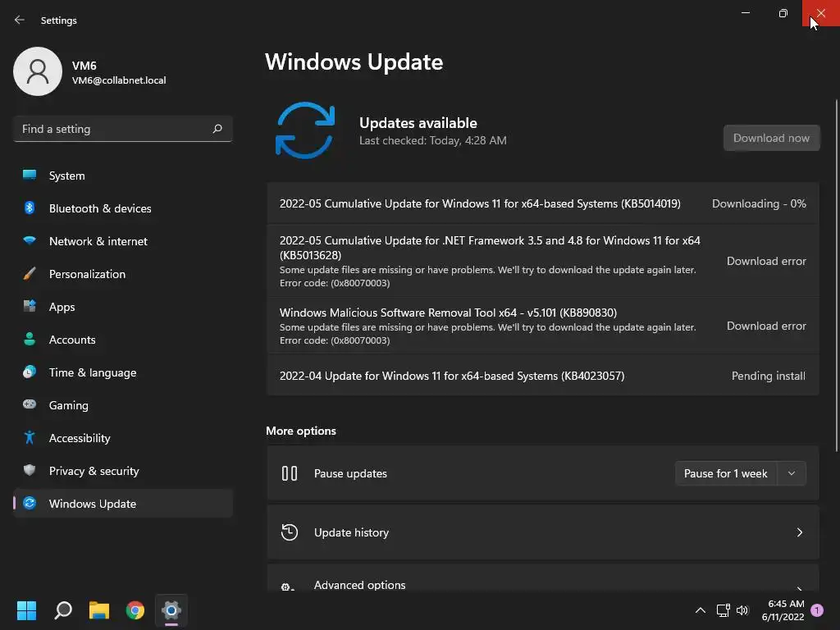Click the .NET Framework KB5013628 update row
Image resolution: width=840 pixels, height=630 pixels.
(543, 261)
